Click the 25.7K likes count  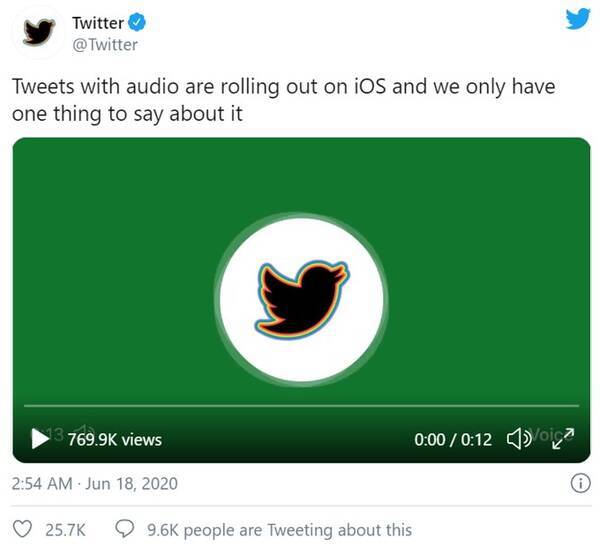pyautogui.click(x=66, y=529)
